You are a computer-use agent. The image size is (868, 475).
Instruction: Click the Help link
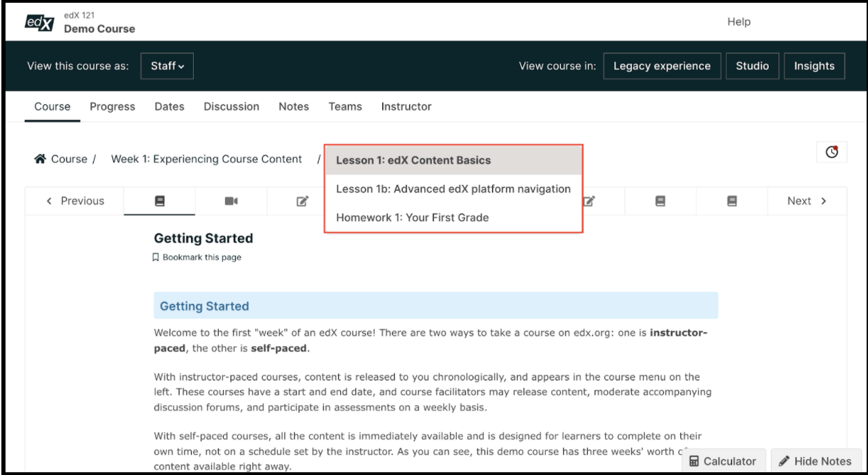(739, 22)
